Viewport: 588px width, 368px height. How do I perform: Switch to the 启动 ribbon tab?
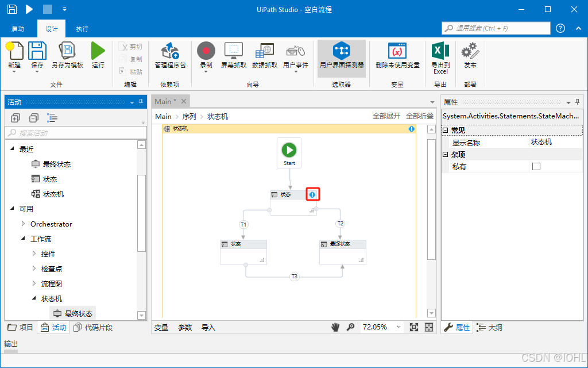(x=18, y=29)
